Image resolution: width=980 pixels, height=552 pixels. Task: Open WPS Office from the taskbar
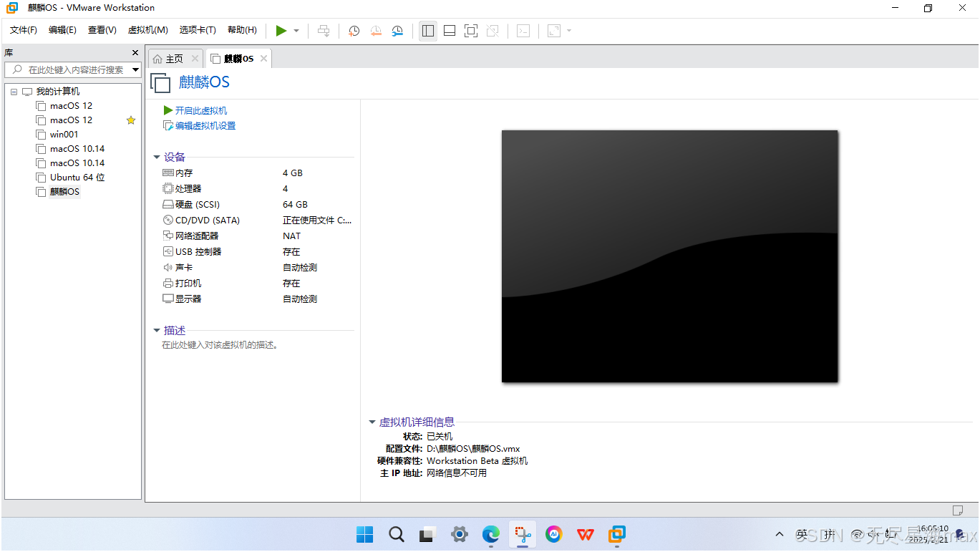586,534
